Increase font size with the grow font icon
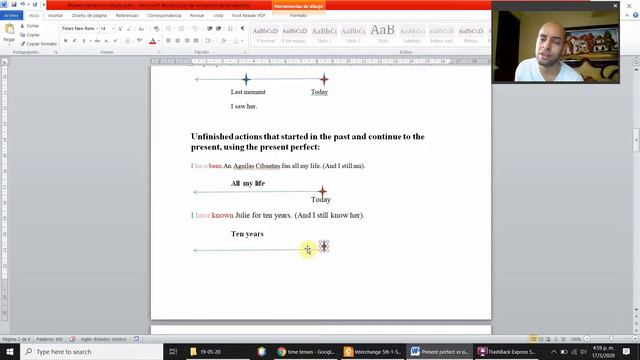The height and width of the screenshot is (360, 640). [120, 29]
